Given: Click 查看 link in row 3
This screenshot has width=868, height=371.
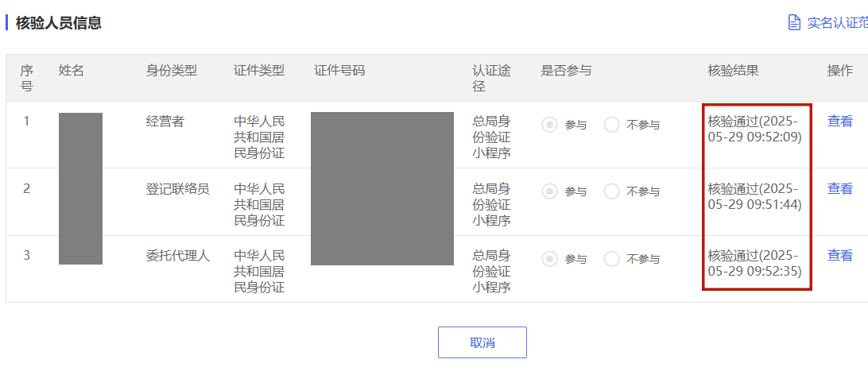Looking at the screenshot, I should 839,256.
